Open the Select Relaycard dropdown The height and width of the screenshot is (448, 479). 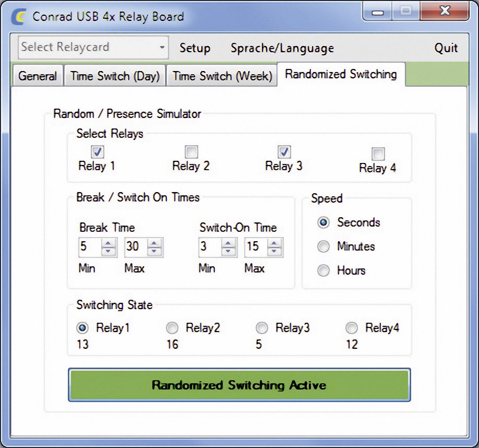[x=93, y=47]
